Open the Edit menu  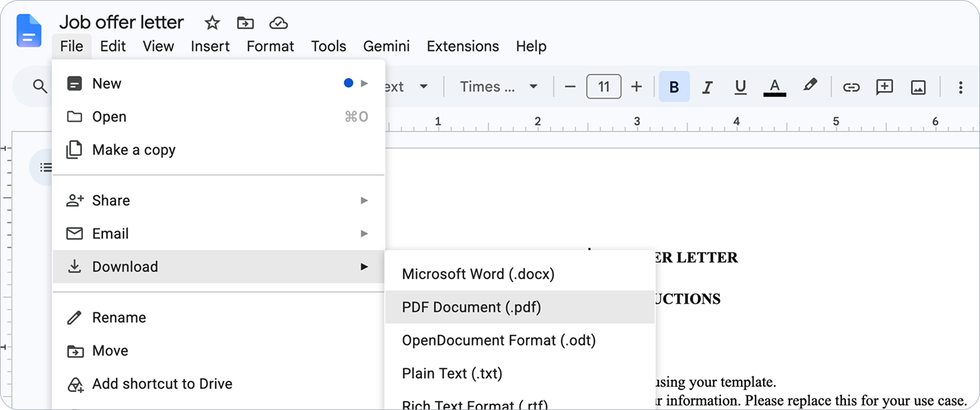(113, 46)
